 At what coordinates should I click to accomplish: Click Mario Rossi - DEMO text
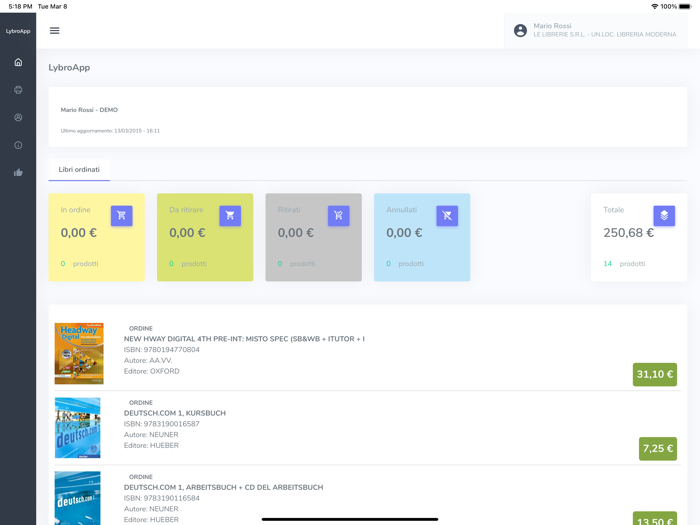[x=89, y=110]
